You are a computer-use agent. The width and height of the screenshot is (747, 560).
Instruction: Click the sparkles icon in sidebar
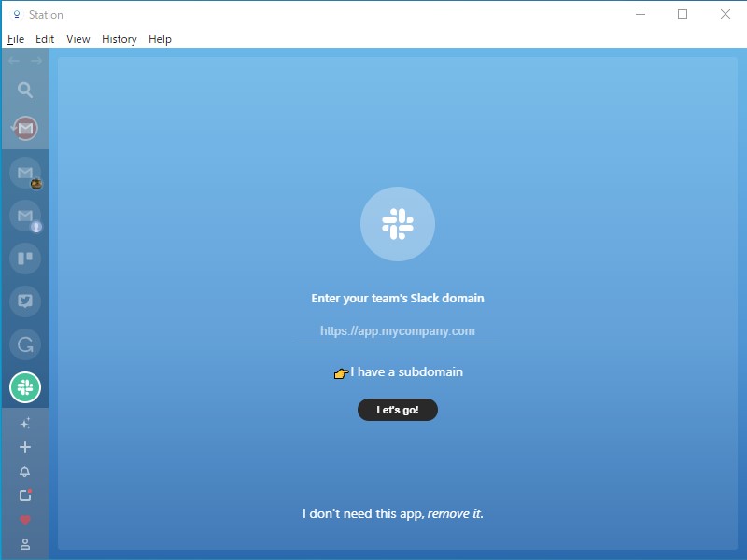pyautogui.click(x=25, y=423)
